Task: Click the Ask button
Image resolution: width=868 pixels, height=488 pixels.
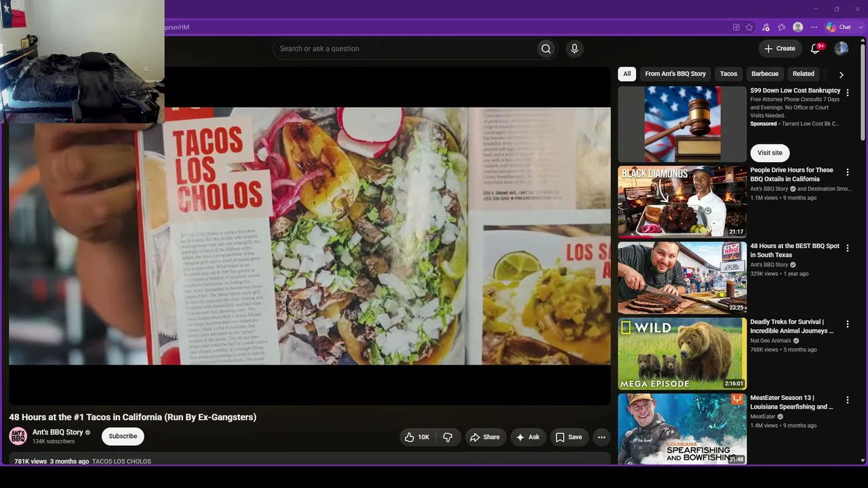Action: [x=528, y=437]
